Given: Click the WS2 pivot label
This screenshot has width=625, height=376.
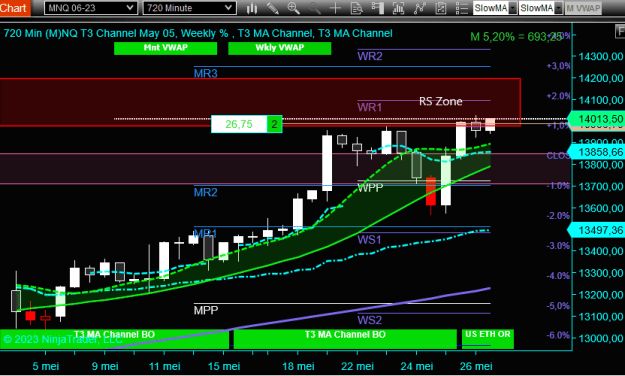Looking at the screenshot, I should pos(369,320).
